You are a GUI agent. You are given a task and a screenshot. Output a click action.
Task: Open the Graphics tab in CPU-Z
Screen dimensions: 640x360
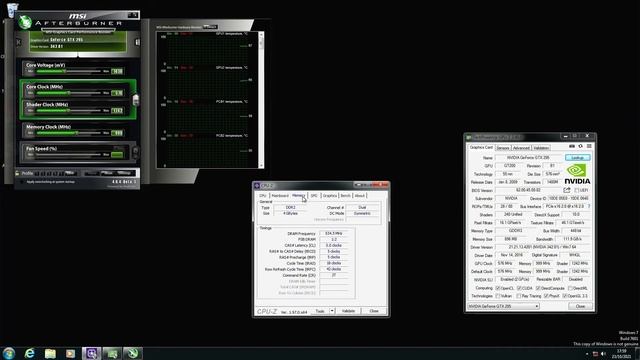coord(330,196)
